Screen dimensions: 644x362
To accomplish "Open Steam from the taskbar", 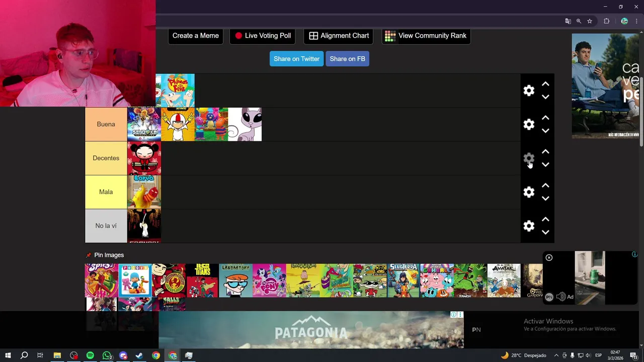I will click(139, 355).
